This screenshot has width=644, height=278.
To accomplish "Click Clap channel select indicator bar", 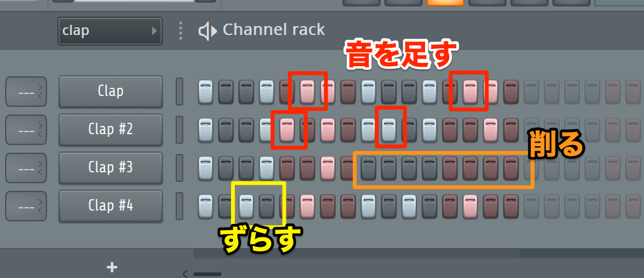I will (x=179, y=91).
